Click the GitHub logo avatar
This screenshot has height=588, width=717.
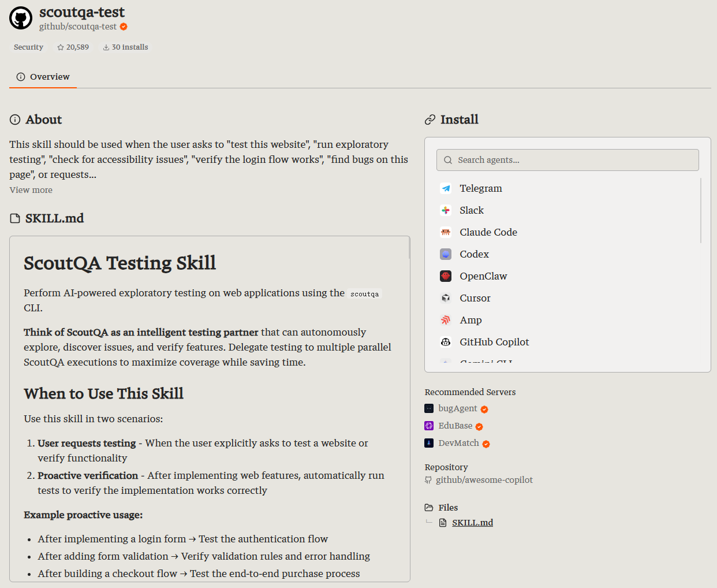21,18
